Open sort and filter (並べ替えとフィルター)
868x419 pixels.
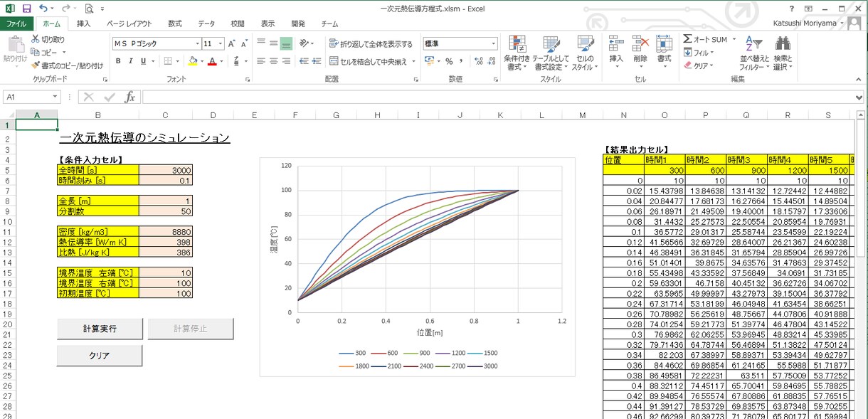tap(754, 53)
